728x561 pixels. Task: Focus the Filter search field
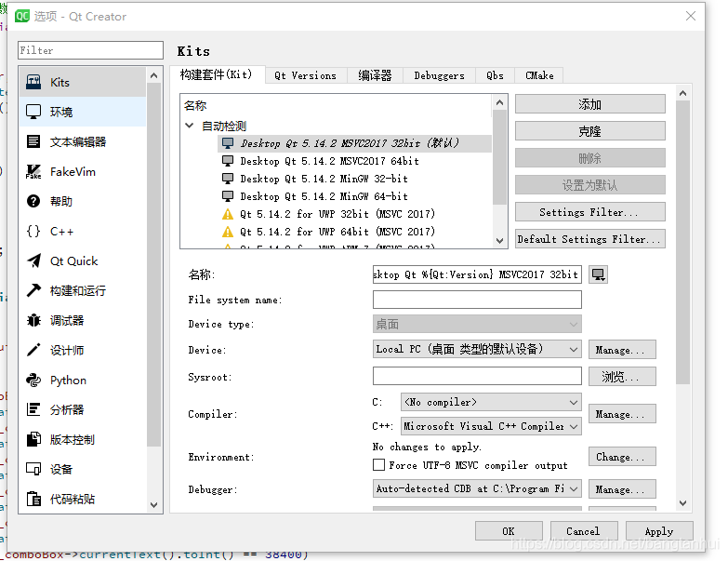[90, 50]
